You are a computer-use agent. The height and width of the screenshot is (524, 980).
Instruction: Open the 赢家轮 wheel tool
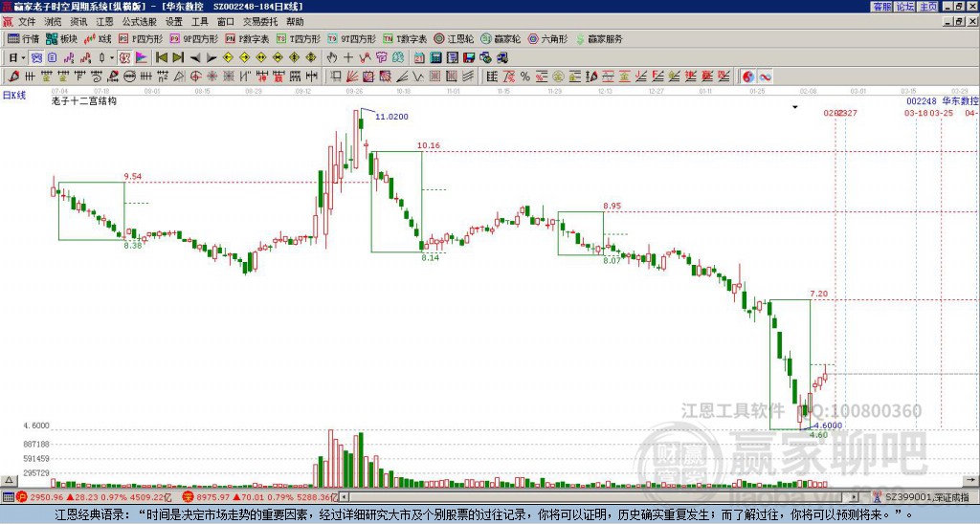pyautogui.click(x=501, y=38)
